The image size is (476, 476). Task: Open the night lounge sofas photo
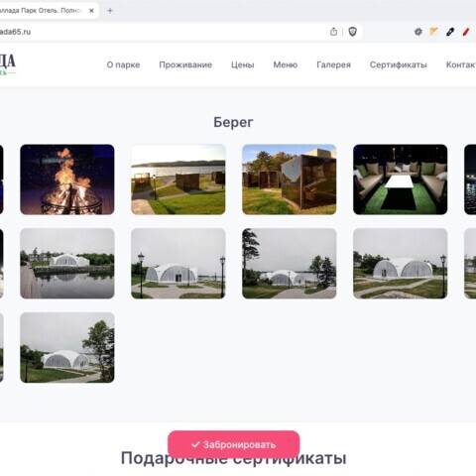pos(401,179)
